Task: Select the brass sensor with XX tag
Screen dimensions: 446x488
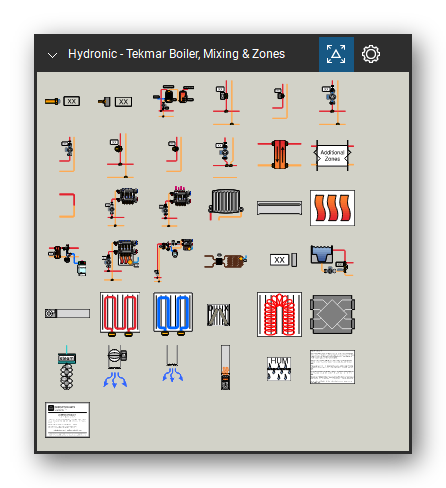Action: pyautogui.click(x=62, y=101)
